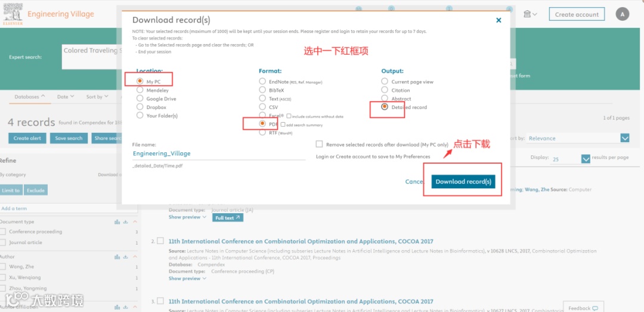Click the Elsevier logo
The image size is (644, 312).
13,14
